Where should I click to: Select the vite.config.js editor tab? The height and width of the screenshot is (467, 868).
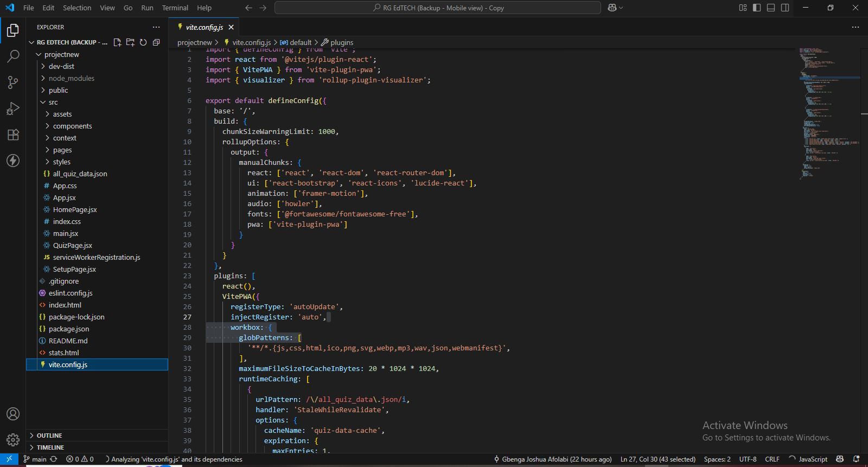pos(204,27)
